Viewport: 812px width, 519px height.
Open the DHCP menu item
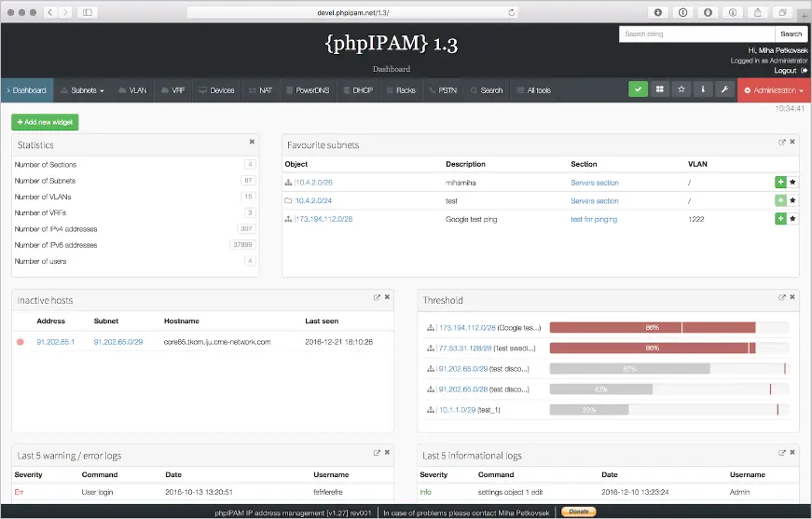point(358,90)
